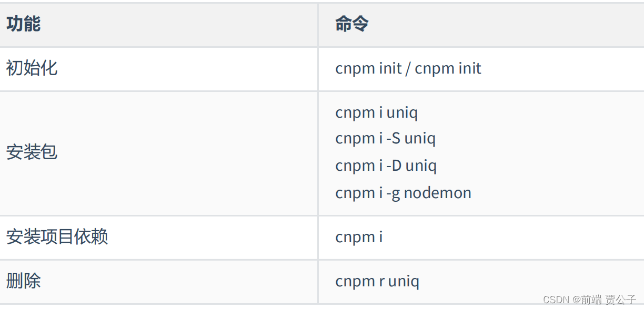Click the 'cnpm i -S uniq' command
The width and height of the screenshot is (644, 310).
[386, 139]
